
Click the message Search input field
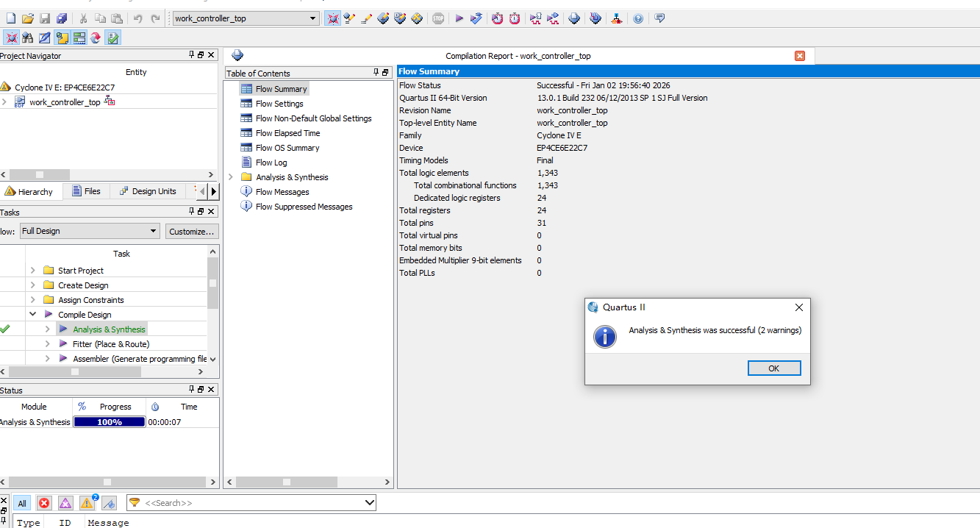251,503
